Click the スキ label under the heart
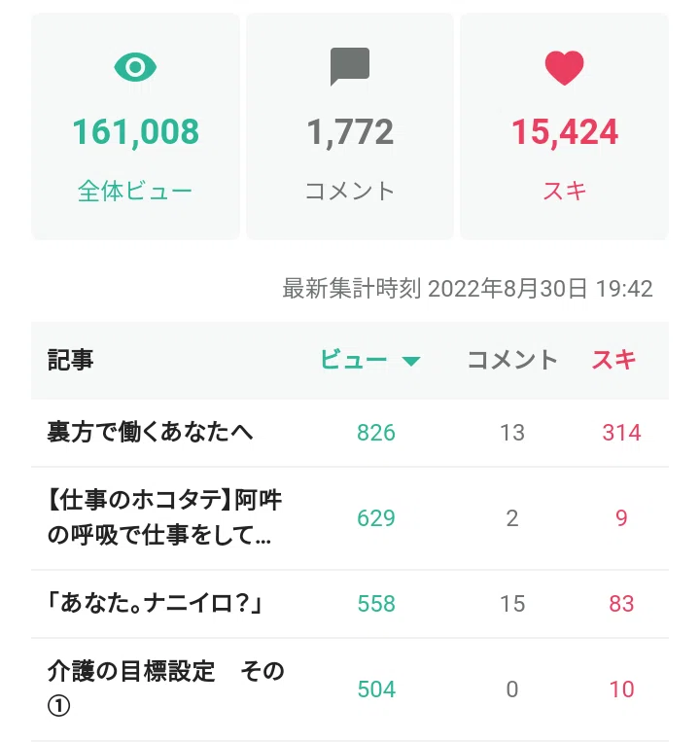 click(x=565, y=192)
